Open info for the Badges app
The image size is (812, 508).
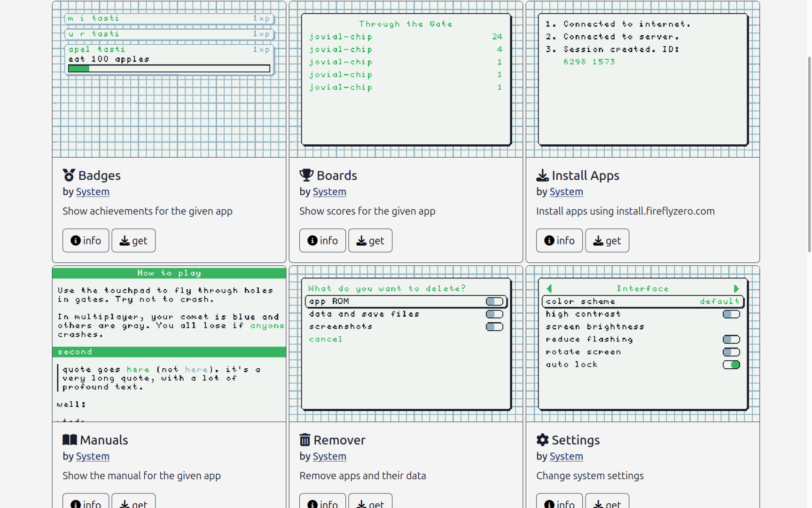coord(86,240)
